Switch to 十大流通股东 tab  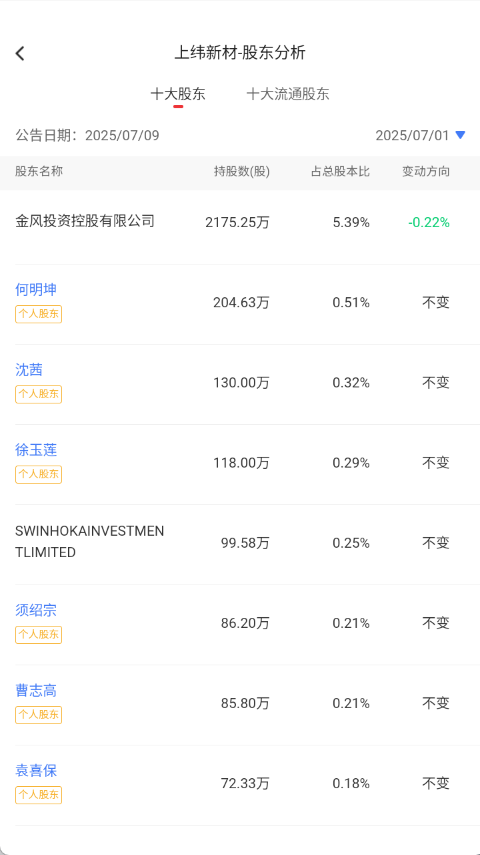point(288,94)
